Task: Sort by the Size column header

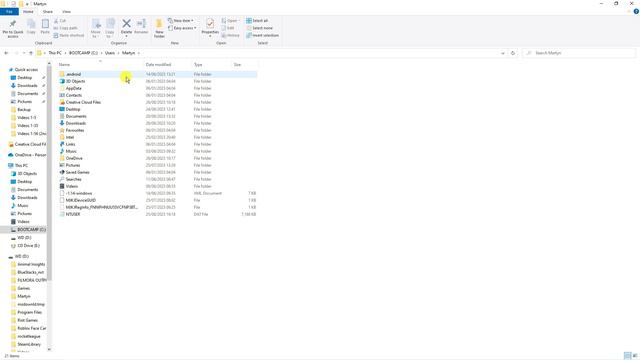Action: [244, 65]
